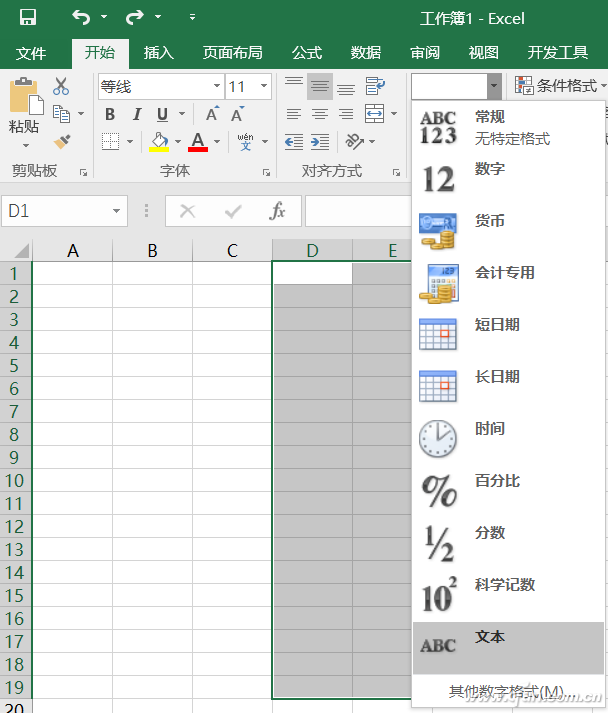This screenshot has height=713, width=608.
Task: Click the insert function fx icon
Action: pyautogui.click(x=277, y=211)
